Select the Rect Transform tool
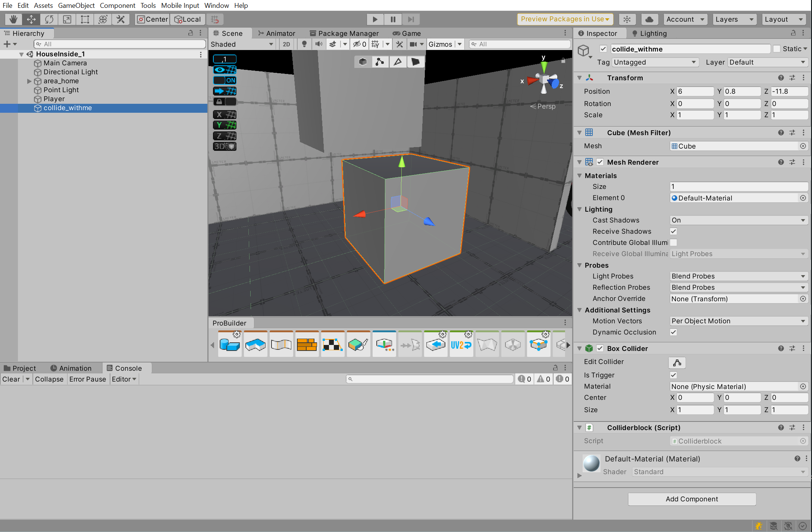 click(85, 19)
